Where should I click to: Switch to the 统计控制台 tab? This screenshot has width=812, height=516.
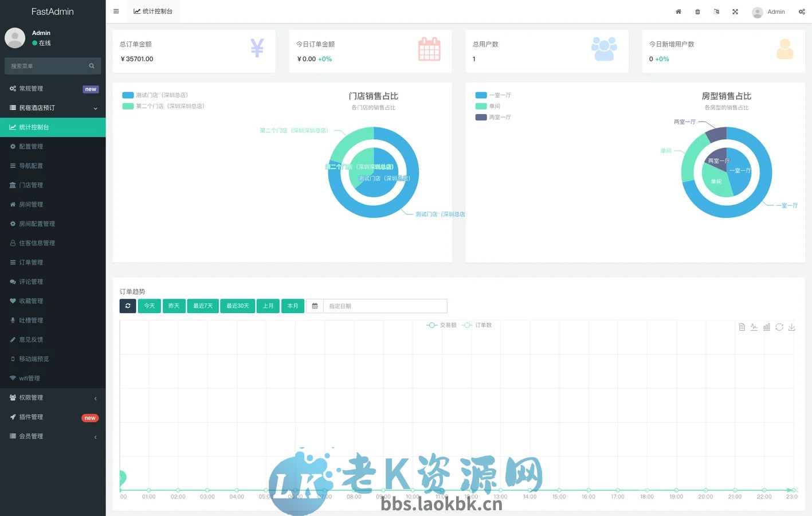(x=152, y=11)
